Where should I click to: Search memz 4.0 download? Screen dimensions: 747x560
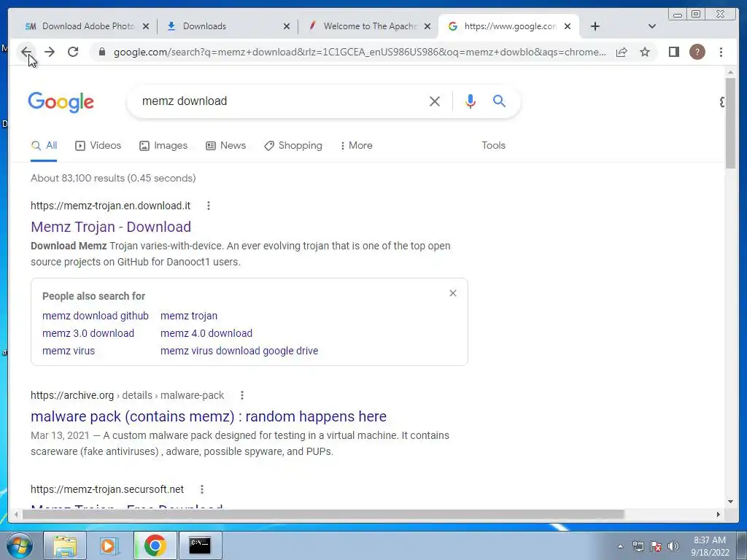click(x=206, y=333)
